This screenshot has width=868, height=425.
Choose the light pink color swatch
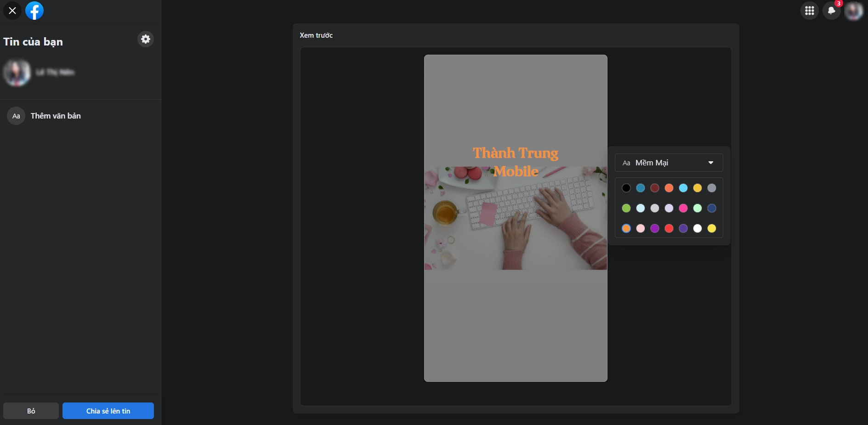click(641, 228)
